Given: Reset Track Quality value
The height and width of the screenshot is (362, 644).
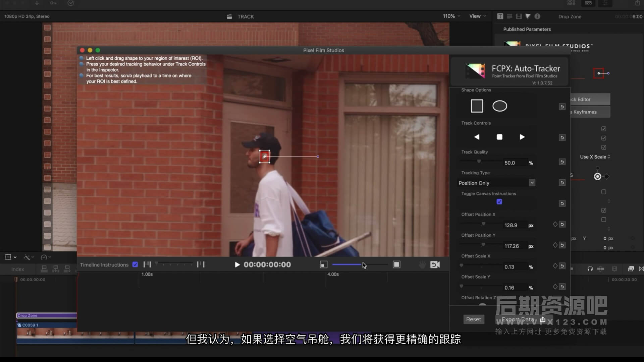Looking at the screenshot, I should point(562,162).
